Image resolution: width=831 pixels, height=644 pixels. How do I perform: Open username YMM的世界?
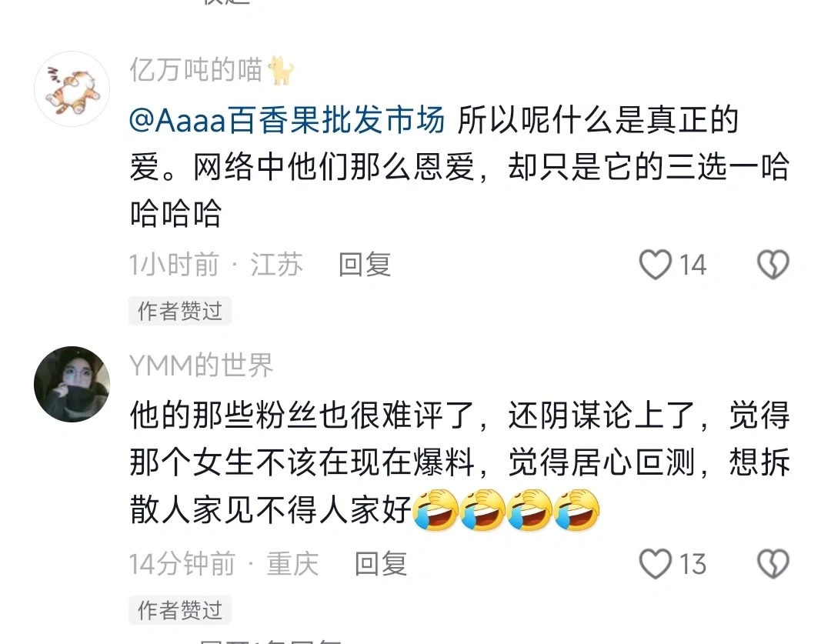201,365
